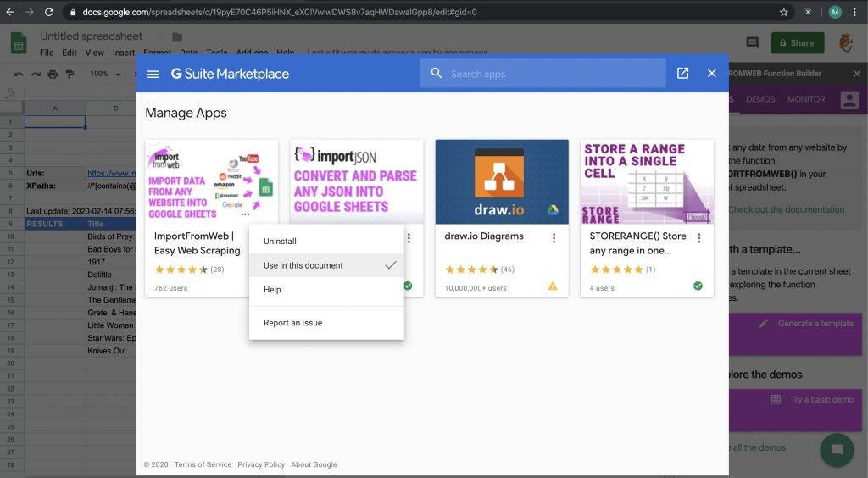
Task: Open the STORERANGE() app three-dot menu
Action: (699, 238)
